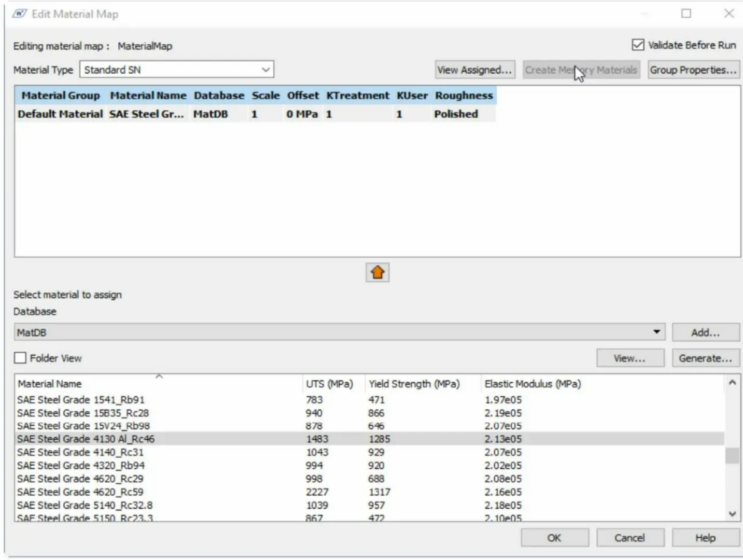Confirm with the OK button
This screenshot has width=743, height=560.
554,538
